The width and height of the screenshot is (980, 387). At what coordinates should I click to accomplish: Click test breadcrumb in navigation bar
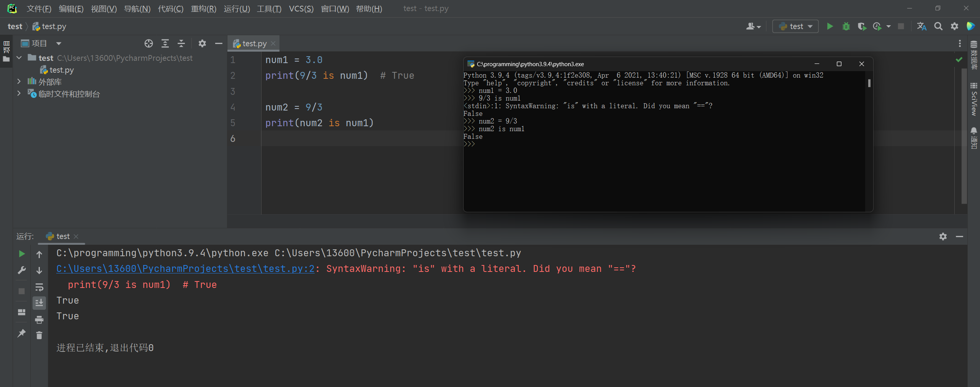click(x=15, y=26)
